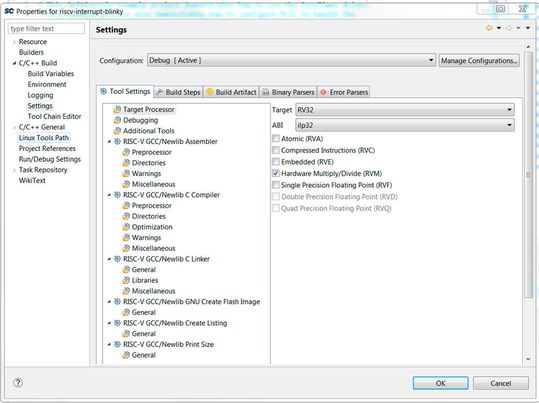Click the yellow back navigation arrow

tap(489, 28)
